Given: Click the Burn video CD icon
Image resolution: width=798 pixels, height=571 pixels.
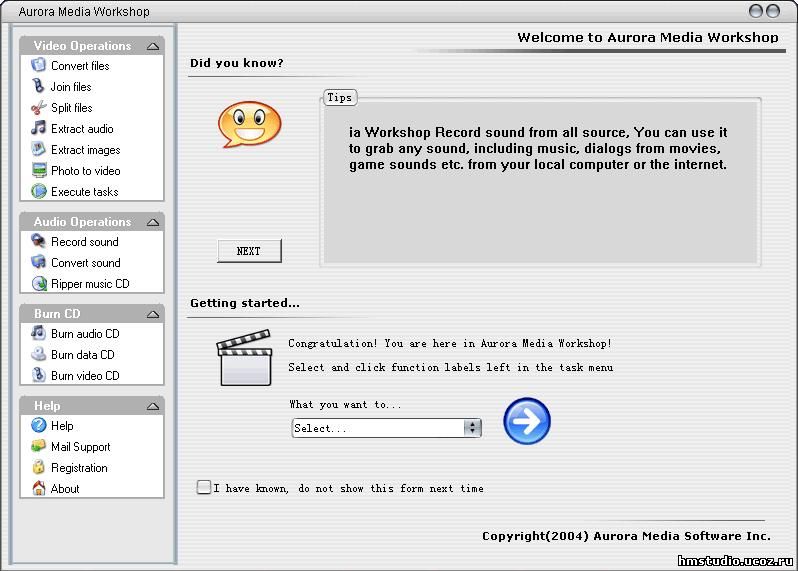Looking at the screenshot, I should [x=39, y=375].
